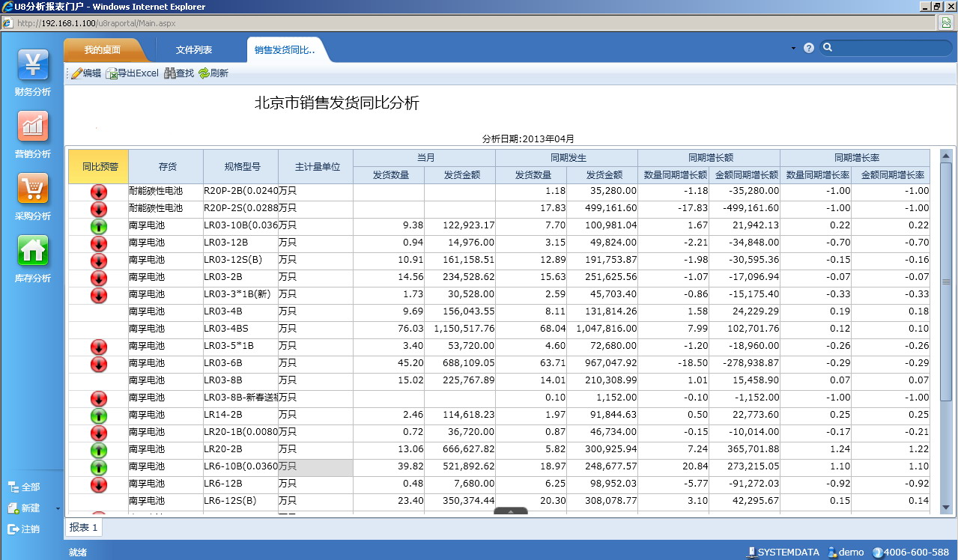Click 同比预警 column header

tap(99, 167)
